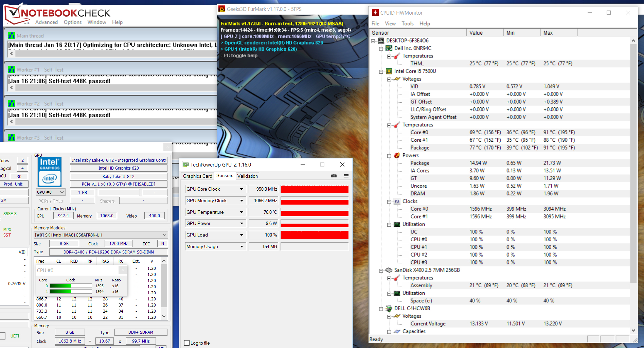Open the GPU Core Clock dropdown

pos(242,189)
